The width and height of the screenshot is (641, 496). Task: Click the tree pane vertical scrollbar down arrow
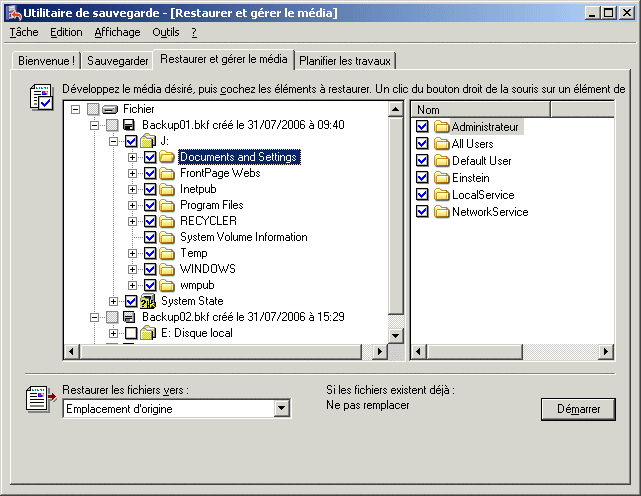(x=395, y=336)
